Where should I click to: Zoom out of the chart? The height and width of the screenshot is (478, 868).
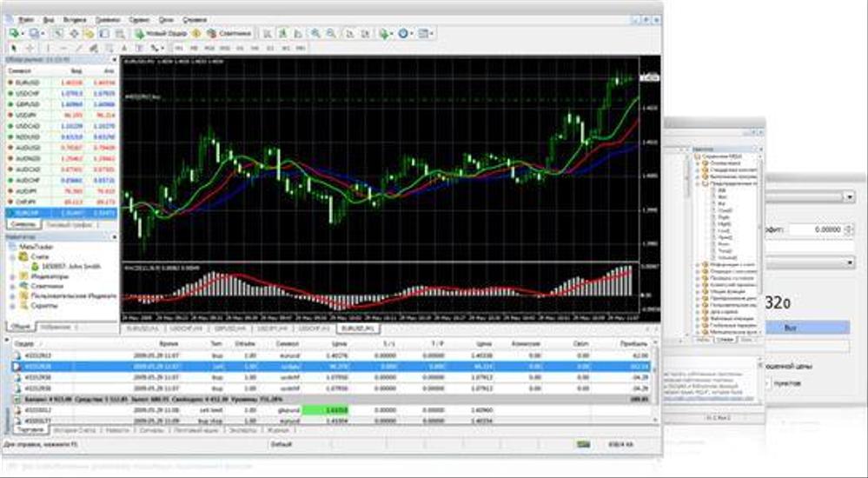pos(331,34)
